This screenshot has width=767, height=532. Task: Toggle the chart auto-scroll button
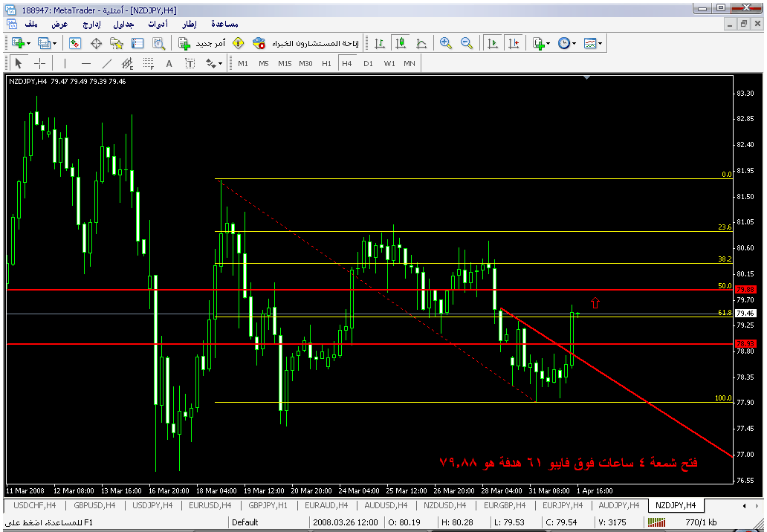(492, 44)
